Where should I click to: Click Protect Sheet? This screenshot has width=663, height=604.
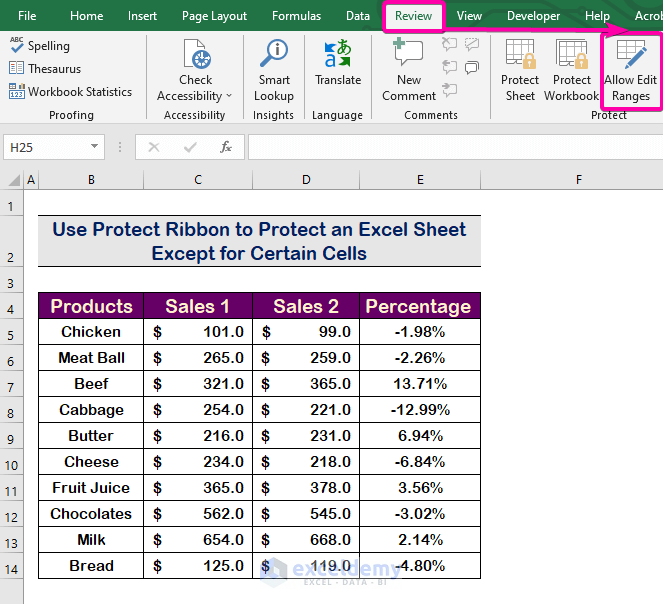tap(520, 70)
